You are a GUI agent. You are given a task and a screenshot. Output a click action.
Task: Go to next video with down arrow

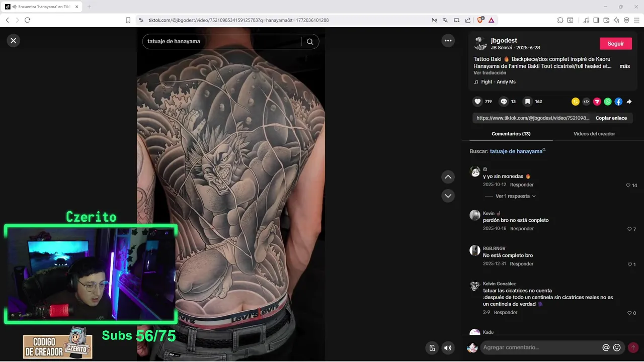[448, 196]
